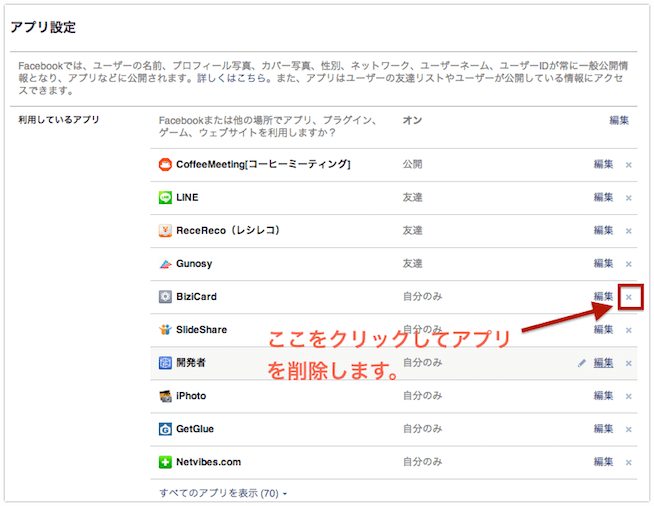Image resolution: width=654 pixels, height=506 pixels.
Task: Click the LINE app icon
Action: (165, 197)
